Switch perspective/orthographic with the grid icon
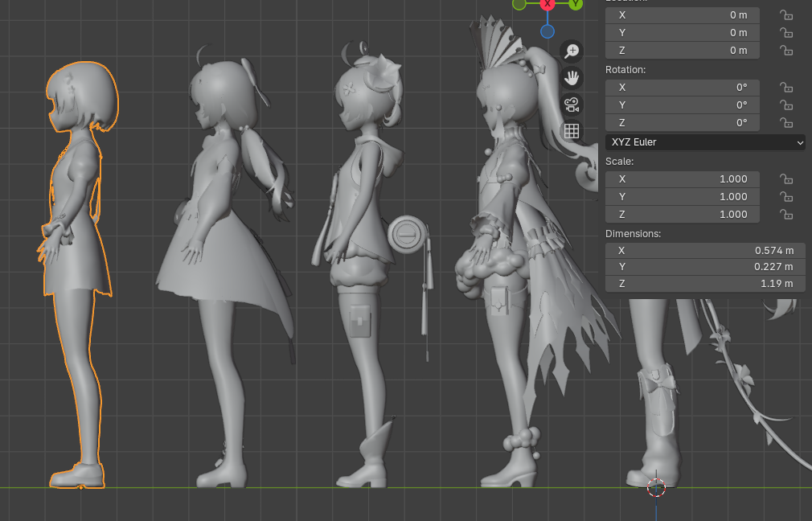This screenshot has width=812, height=521. click(572, 131)
